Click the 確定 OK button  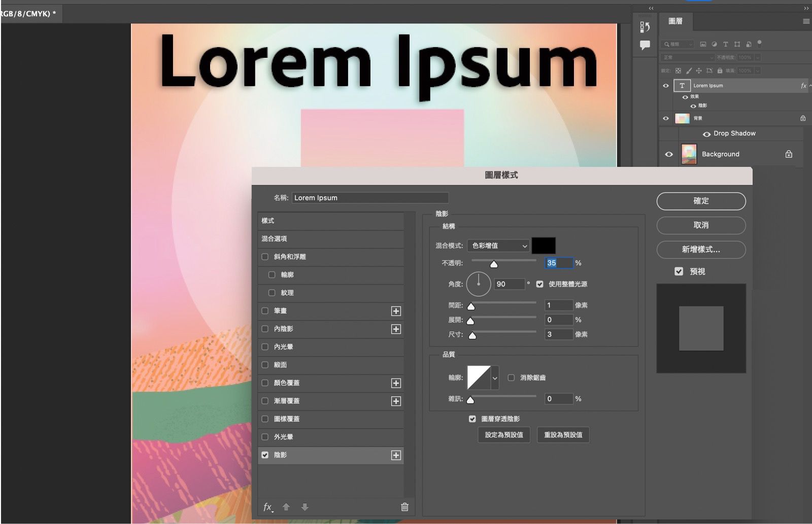pyautogui.click(x=701, y=201)
